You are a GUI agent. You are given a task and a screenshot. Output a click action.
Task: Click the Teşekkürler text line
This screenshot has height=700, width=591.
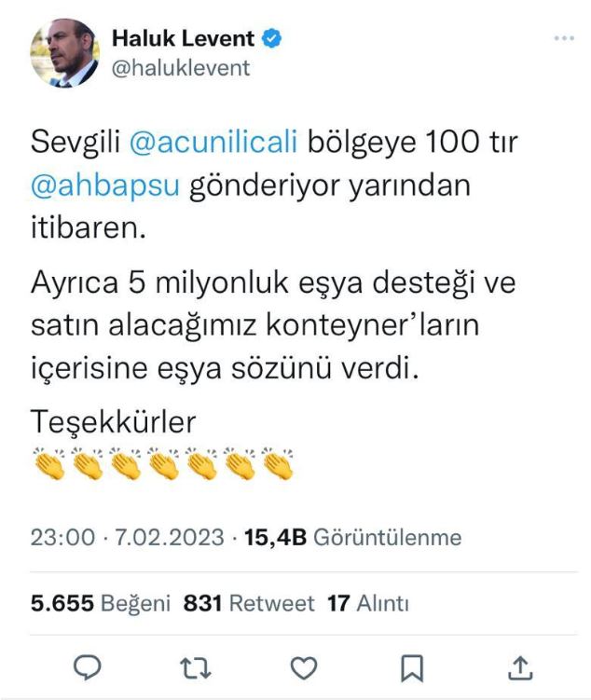(x=114, y=421)
